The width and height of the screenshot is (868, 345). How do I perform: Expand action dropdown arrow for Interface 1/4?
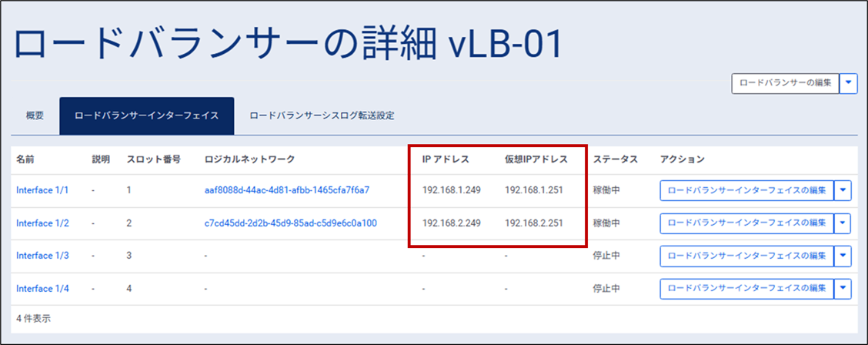843,288
